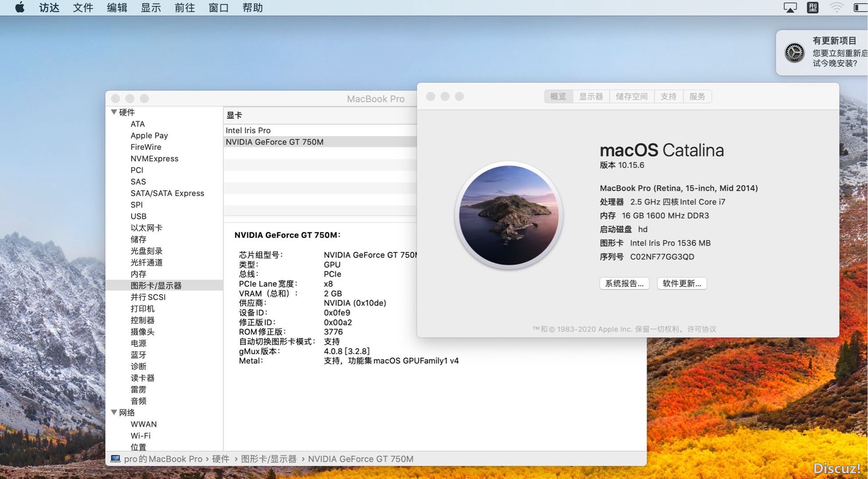Select the NVIDIA GeForce GT 750M row
The image size is (868, 479).
click(320, 142)
